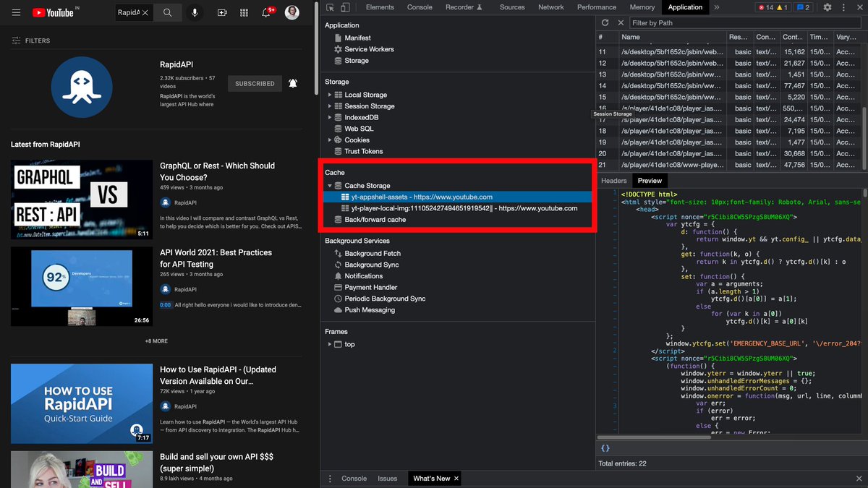Screen dimensions: 868x488
Task: Refresh the cache entries list
Action: tap(605, 23)
